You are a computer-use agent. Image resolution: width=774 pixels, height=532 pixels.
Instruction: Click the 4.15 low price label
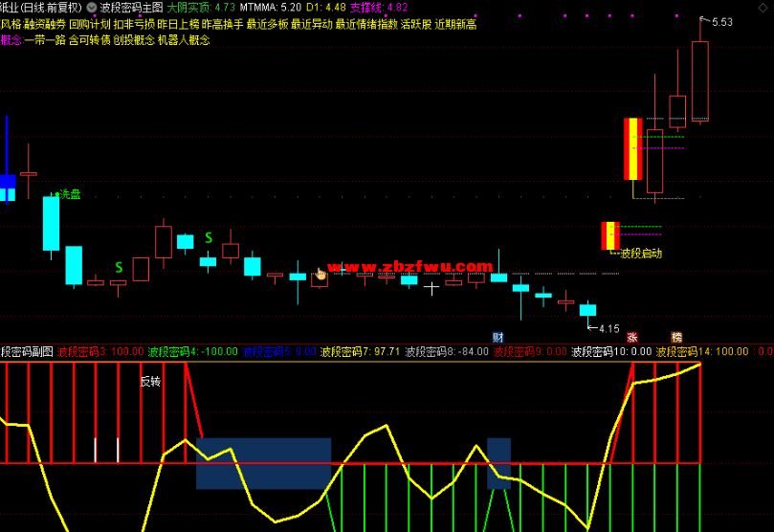(608, 329)
